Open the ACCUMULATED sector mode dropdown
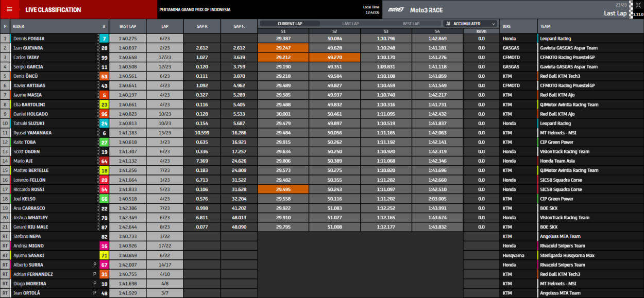This screenshot has height=298, width=644. [470, 24]
